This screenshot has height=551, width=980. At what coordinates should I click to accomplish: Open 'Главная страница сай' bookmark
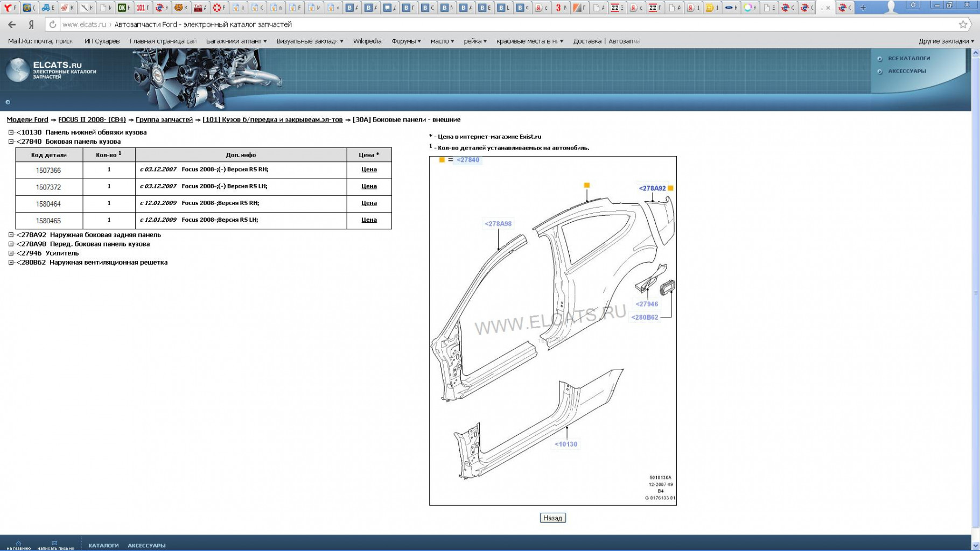(163, 41)
